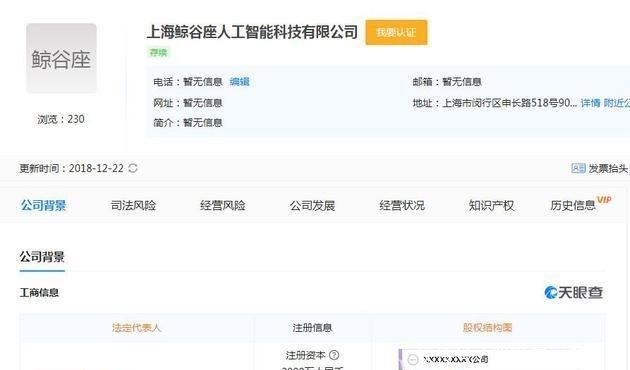Click the 法定代表人 column header
Image resolution: width=630 pixels, height=370 pixels.
[137, 328]
